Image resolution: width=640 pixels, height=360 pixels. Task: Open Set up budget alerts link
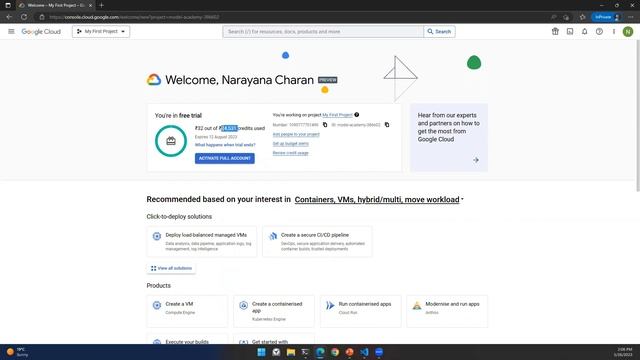(x=291, y=144)
